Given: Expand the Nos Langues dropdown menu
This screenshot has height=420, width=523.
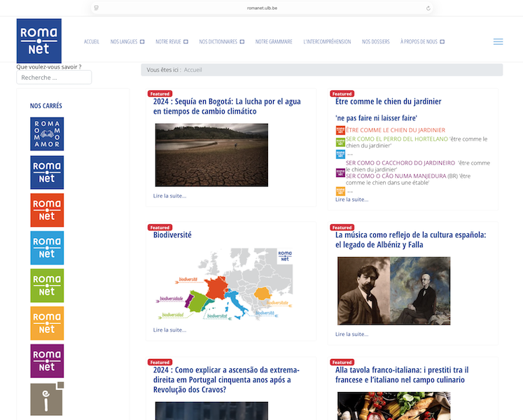Looking at the screenshot, I should point(127,42).
